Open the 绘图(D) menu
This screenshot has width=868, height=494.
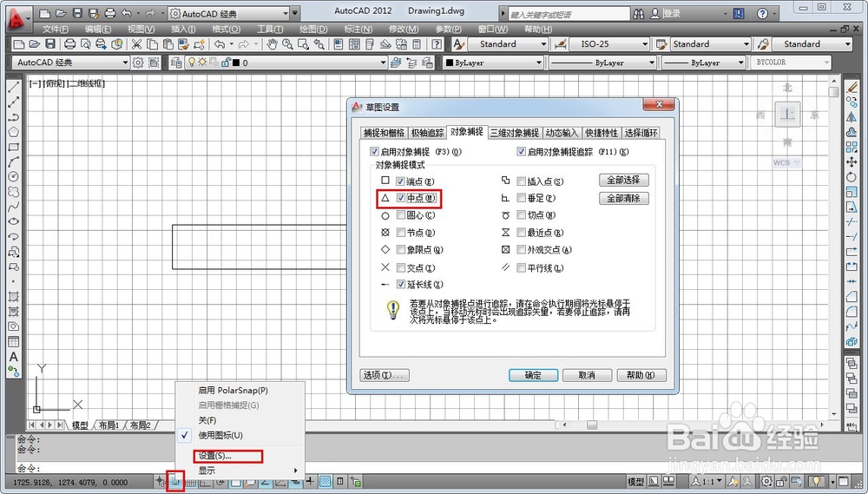313,29
